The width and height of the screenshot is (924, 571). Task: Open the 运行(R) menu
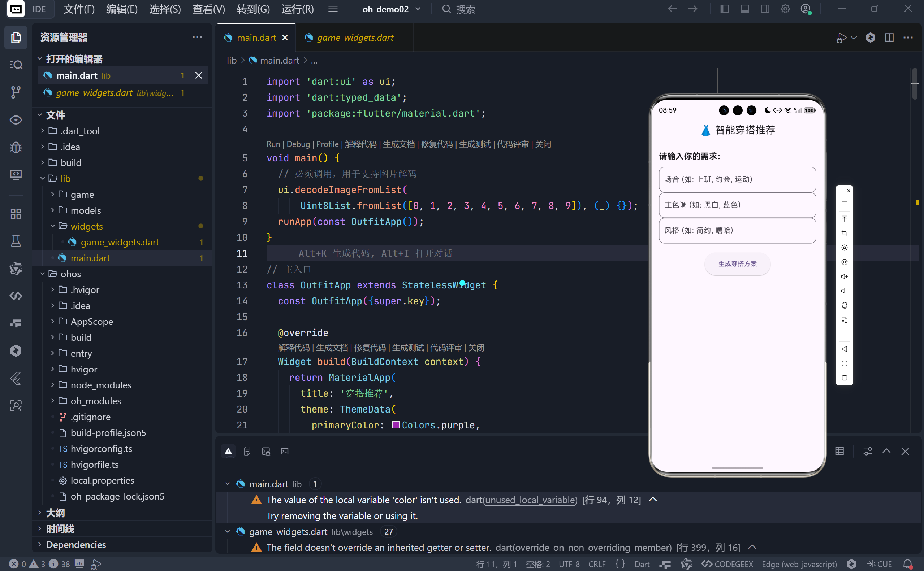(x=297, y=9)
